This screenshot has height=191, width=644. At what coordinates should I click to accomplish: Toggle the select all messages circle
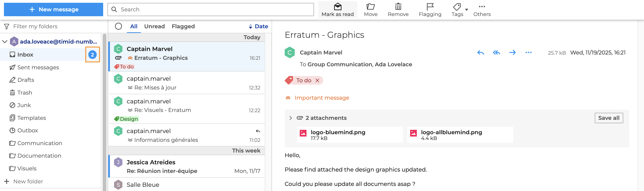(118, 26)
